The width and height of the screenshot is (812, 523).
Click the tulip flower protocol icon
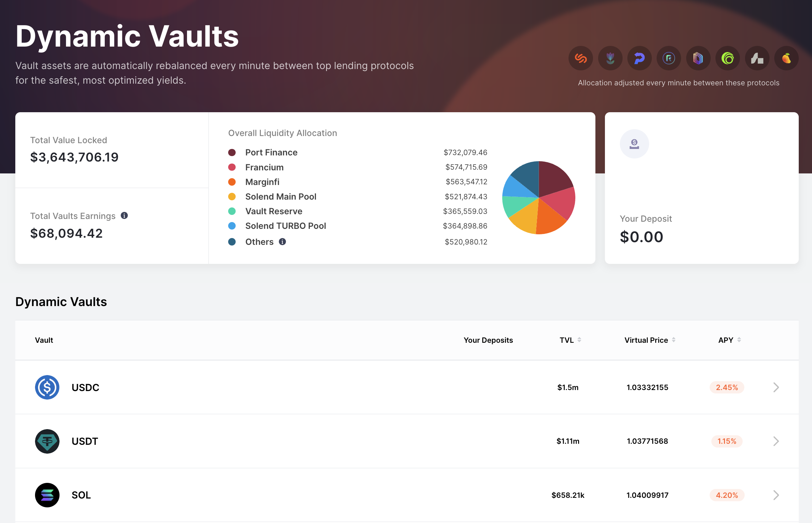tap(610, 58)
